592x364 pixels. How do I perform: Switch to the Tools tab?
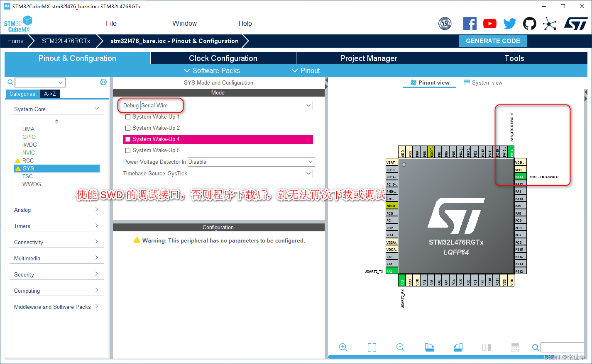click(x=514, y=58)
